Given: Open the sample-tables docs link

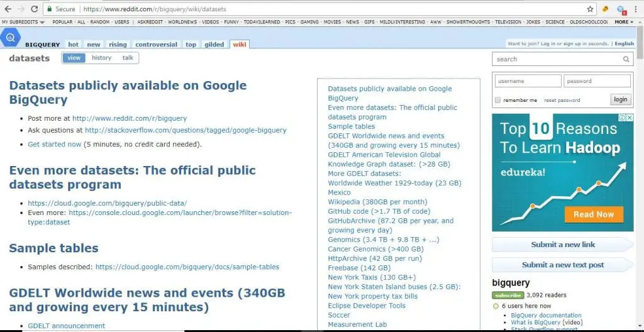Looking at the screenshot, I should coord(187,267).
